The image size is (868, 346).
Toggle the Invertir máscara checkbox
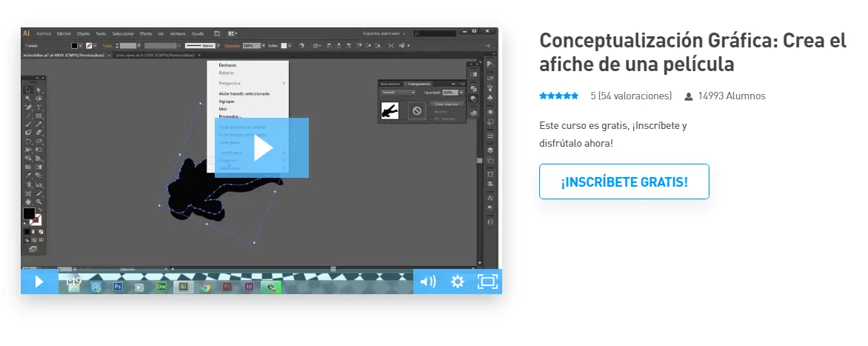click(x=431, y=119)
